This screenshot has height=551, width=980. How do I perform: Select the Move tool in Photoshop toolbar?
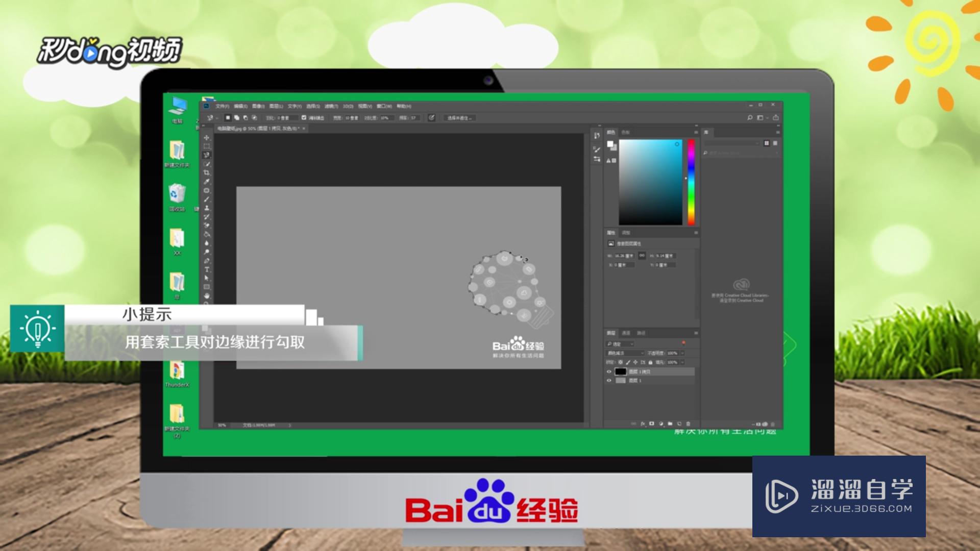207,138
